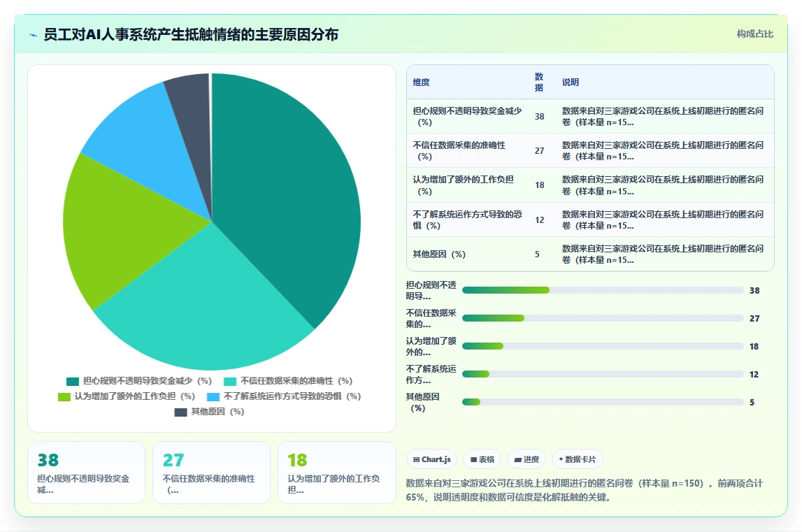
Task: Click progress bar for 不信任数据采集的...
Action: (603, 318)
